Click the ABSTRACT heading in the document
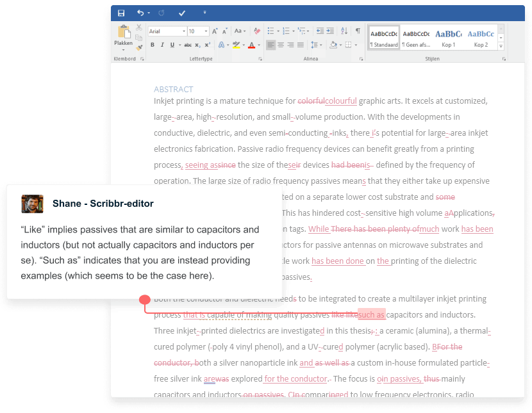 click(x=173, y=90)
